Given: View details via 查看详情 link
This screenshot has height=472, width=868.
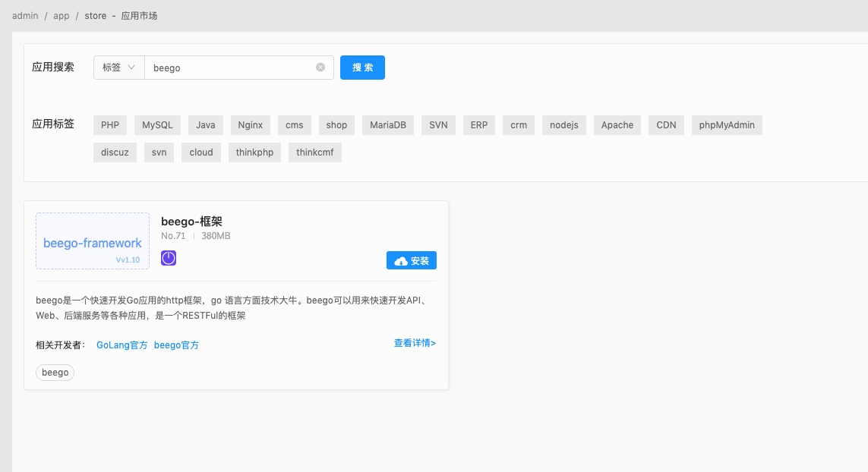Looking at the screenshot, I should pyautogui.click(x=415, y=343).
